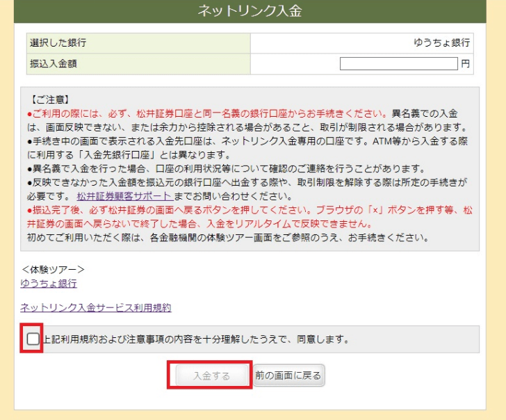The image size is (506, 420).
Task: Click the red warning starting 振込完了後
Action: pos(250,217)
